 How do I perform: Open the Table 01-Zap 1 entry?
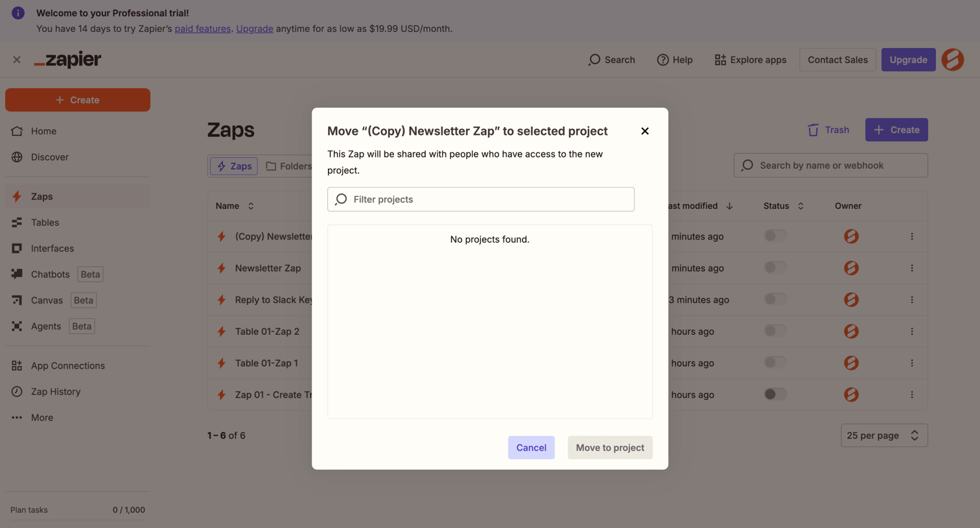click(266, 363)
